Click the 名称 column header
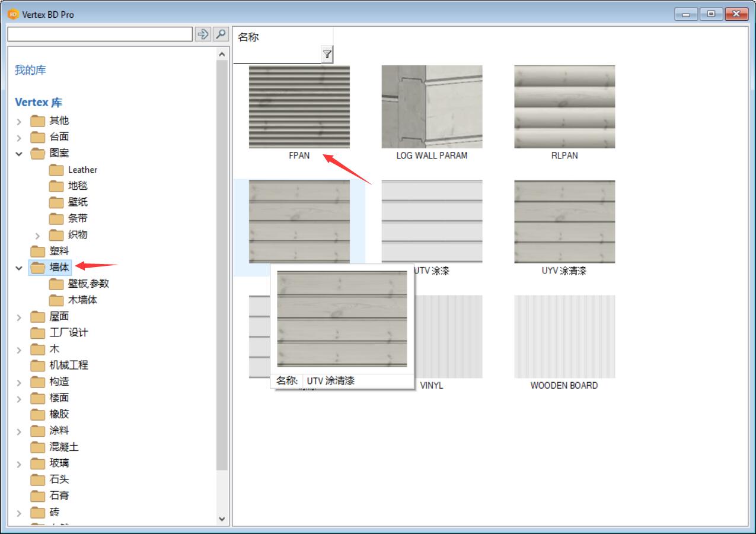756x534 pixels. pos(283,37)
